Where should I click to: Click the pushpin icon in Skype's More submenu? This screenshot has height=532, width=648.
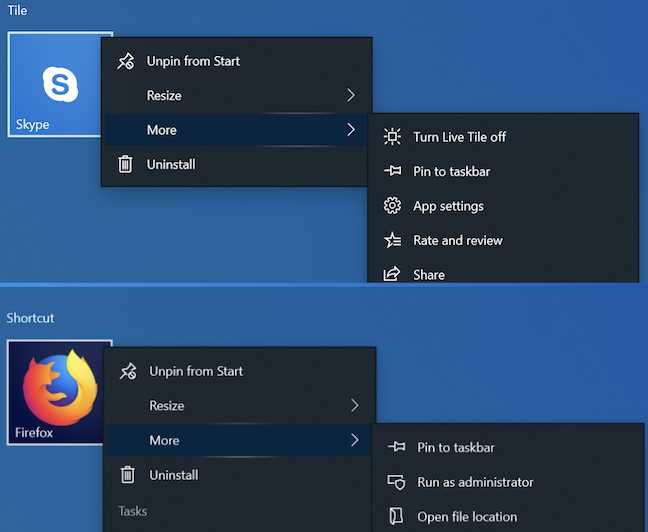point(392,171)
